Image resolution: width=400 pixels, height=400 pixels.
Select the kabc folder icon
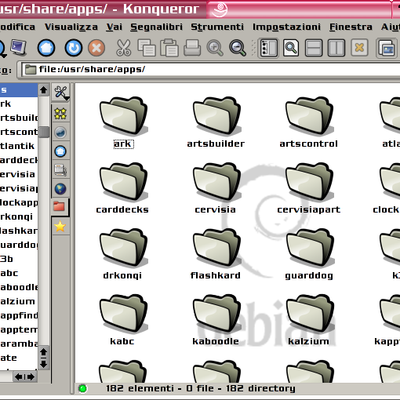click(x=123, y=313)
